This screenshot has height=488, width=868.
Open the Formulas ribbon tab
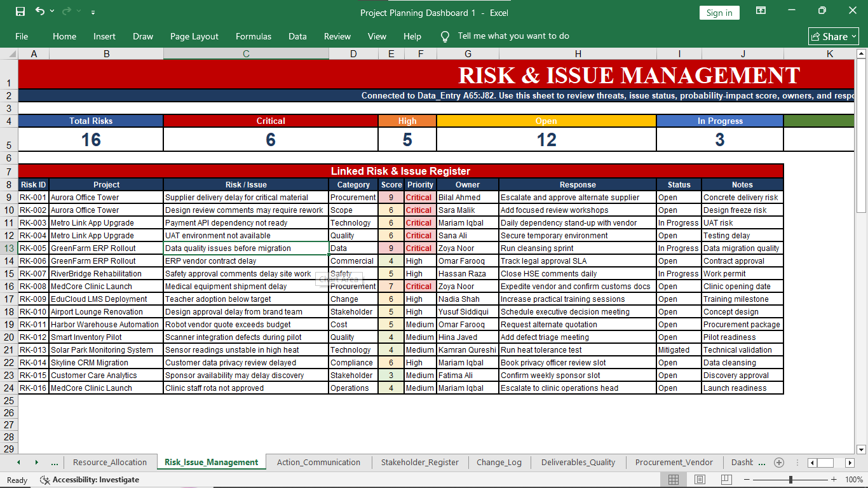pyautogui.click(x=253, y=36)
